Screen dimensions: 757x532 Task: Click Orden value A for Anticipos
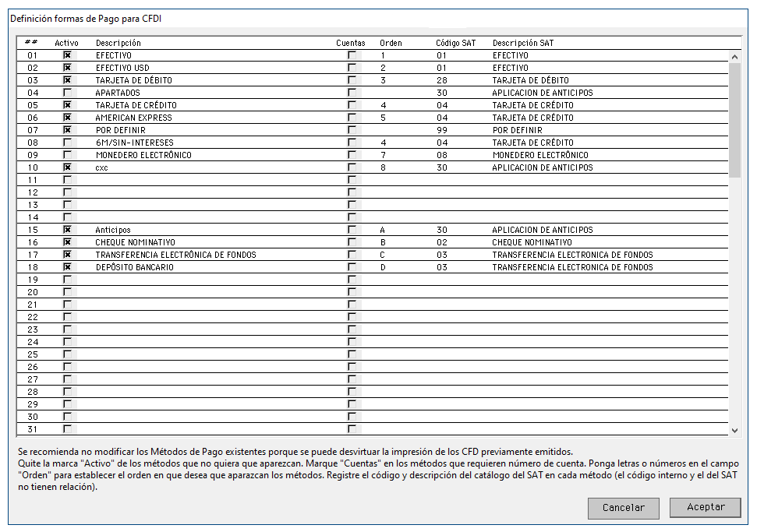[x=383, y=230]
